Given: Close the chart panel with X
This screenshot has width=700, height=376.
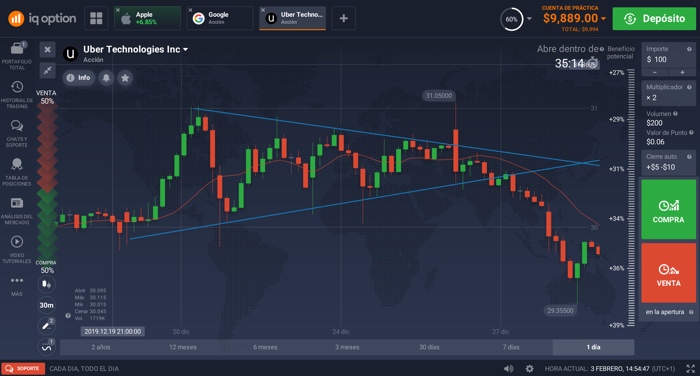Looking at the screenshot, I should tap(47, 50).
